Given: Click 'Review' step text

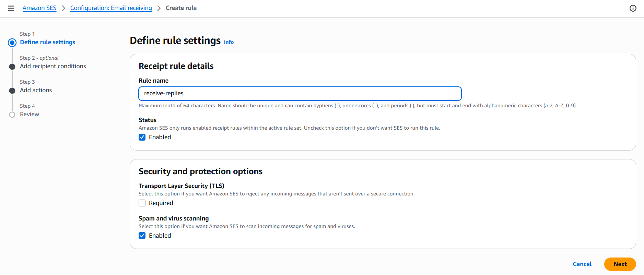Looking at the screenshot, I should click(x=30, y=114).
